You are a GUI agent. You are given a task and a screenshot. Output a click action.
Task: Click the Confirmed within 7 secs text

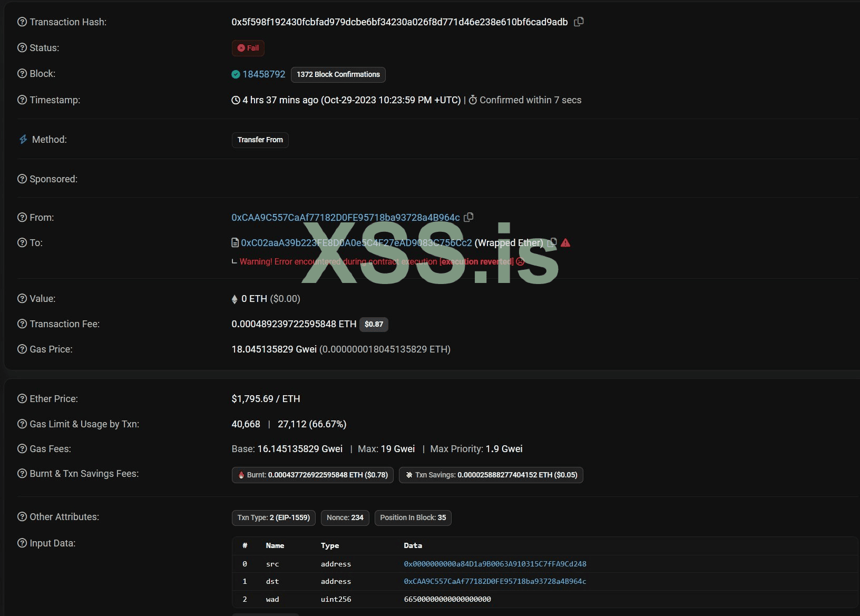point(531,100)
